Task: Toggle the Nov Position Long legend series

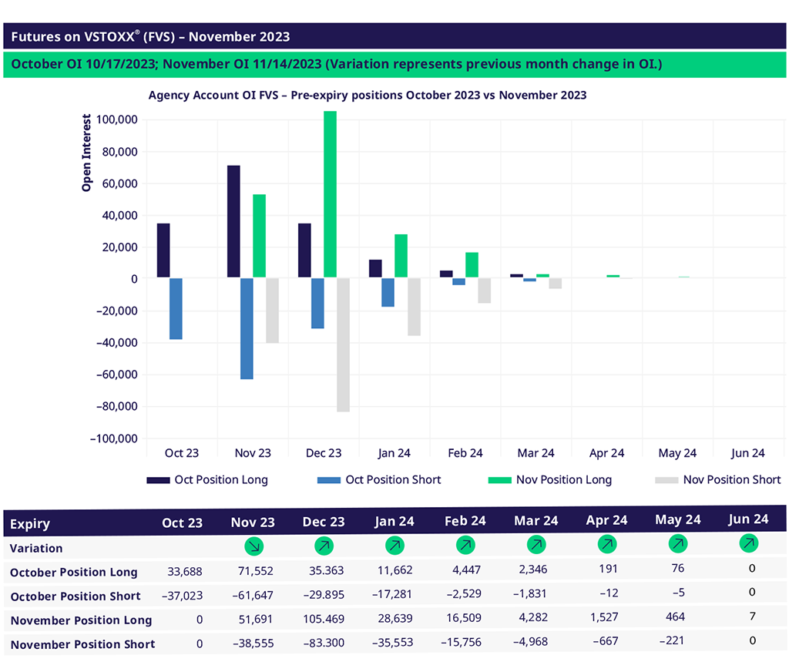Action: [550, 479]
